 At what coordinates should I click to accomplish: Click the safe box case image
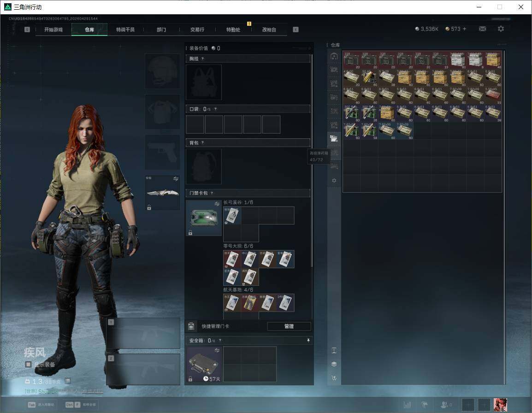pyautogui.click(x=204, y=365)
